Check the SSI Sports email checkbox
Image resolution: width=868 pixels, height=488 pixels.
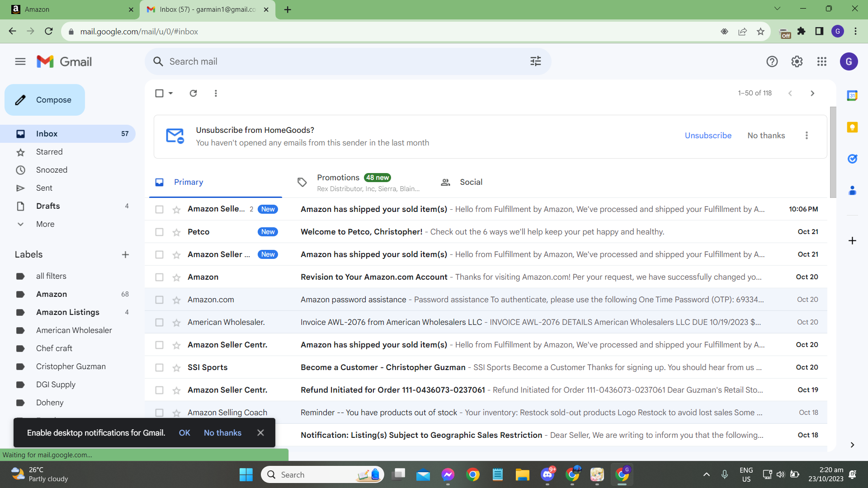159,367
